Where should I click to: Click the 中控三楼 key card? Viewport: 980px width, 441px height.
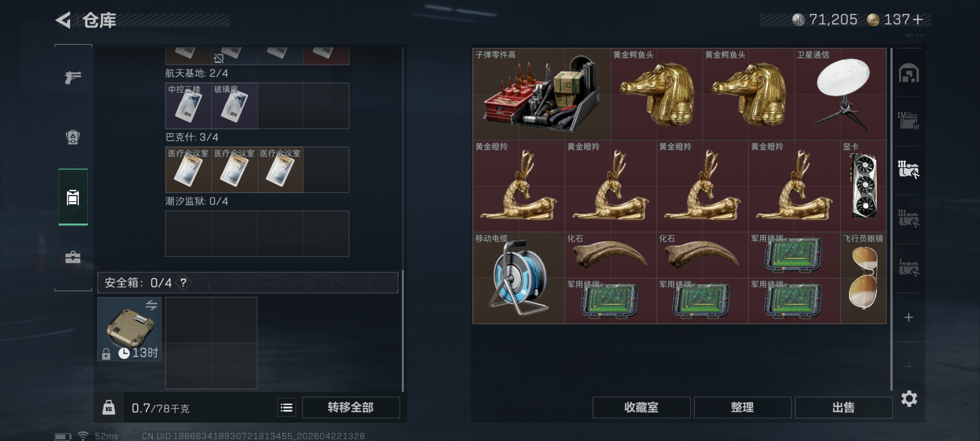coord(188,106)
